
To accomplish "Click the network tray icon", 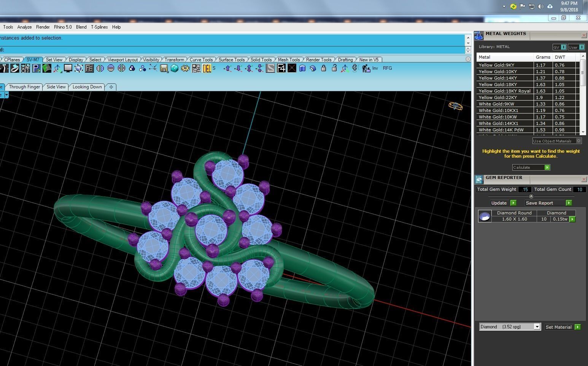I will pos(531,6).
